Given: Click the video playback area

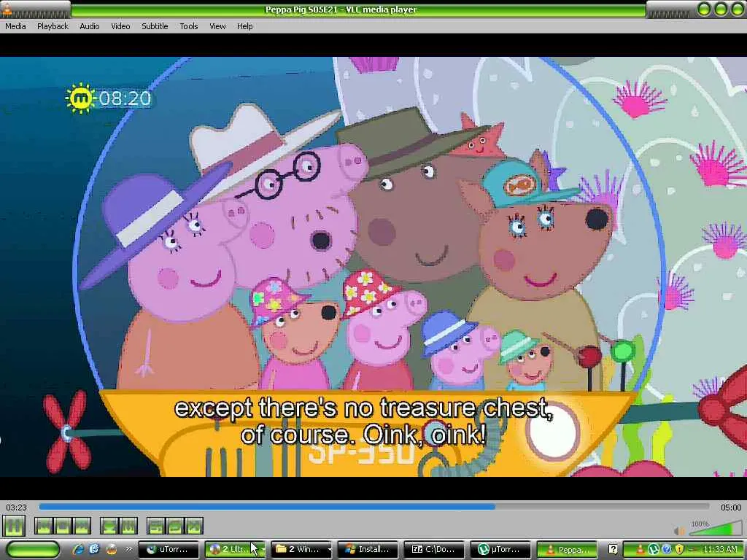Looking at the screenshot, I should click(x=373, y=267).
